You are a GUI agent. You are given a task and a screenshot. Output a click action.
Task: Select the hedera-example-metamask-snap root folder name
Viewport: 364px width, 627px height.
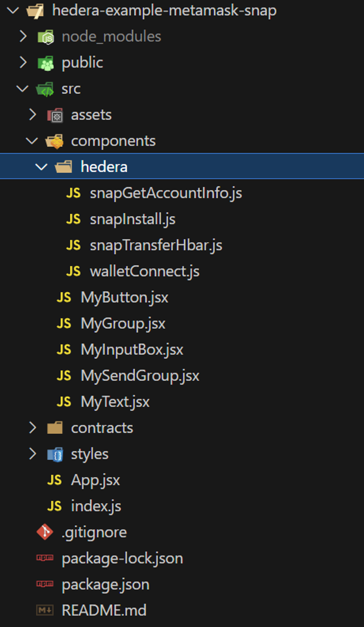[164, 10]
